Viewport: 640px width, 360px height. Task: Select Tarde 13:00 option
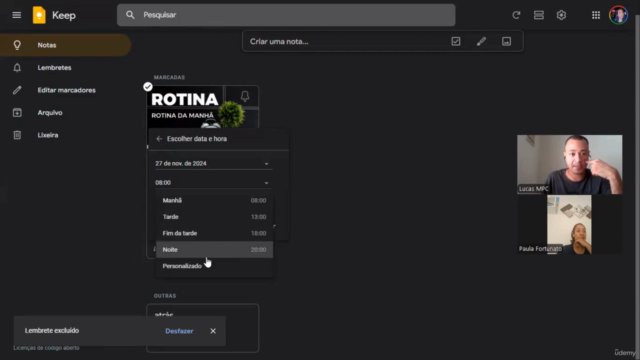coord(214,217)
